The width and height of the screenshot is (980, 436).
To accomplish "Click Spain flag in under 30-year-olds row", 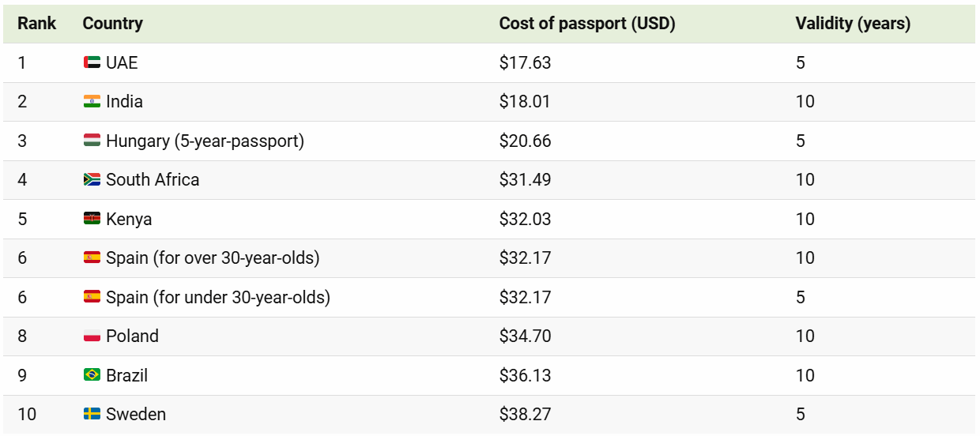I will pyautogui.click(x=92, y=297).
